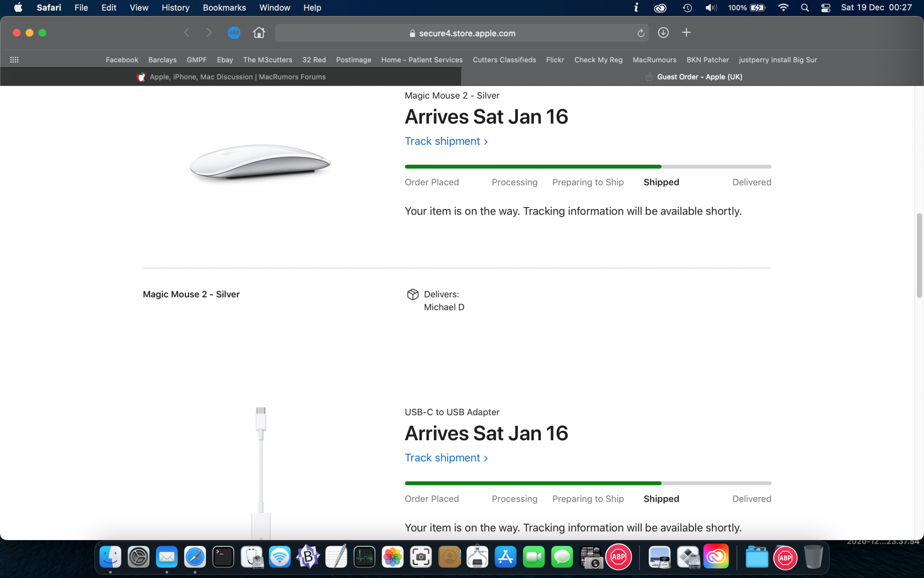Viewport: 924px width, 578px height.
Task: Click the Adblock Plus toolbar extension icon
Action: point(234,33)
